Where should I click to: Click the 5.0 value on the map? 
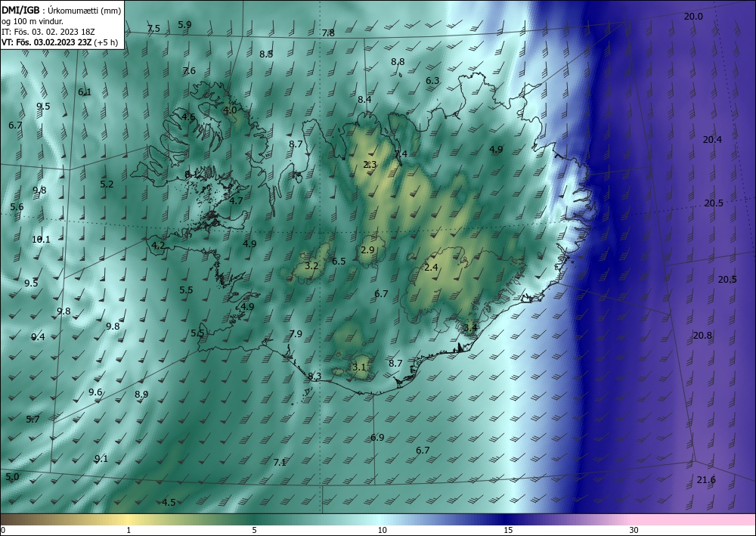13,477
